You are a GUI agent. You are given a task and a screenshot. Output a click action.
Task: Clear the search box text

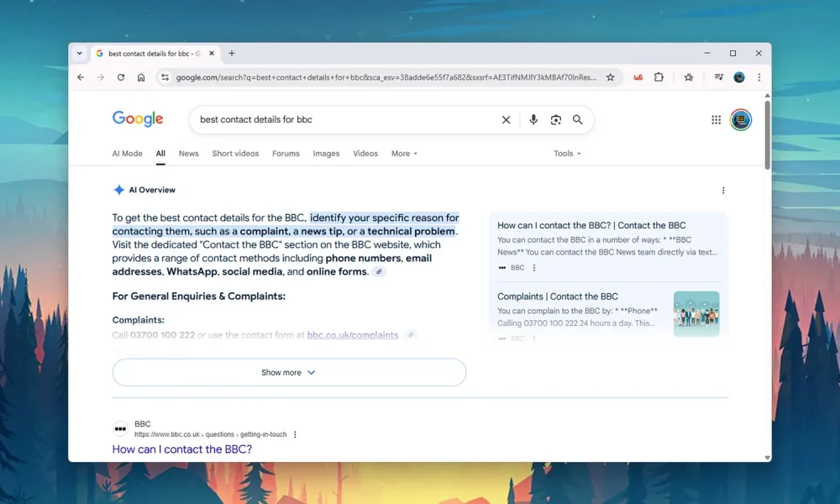tap(506, 120)
